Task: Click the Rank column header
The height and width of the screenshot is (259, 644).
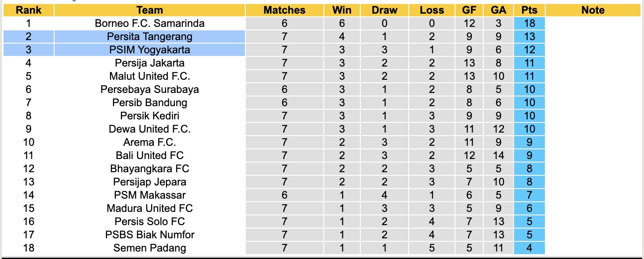Action: pos(29,10)
